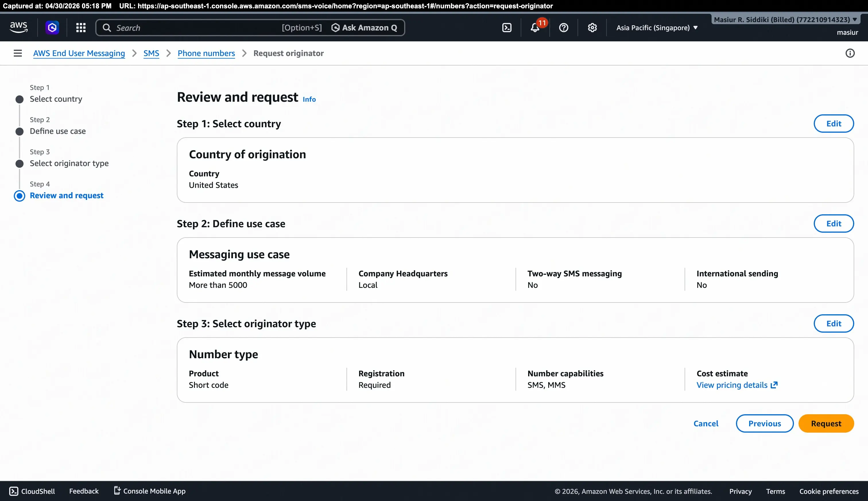Click the 'Short code' product value
This screenshot has height=501, width=868.
(208, 385)
